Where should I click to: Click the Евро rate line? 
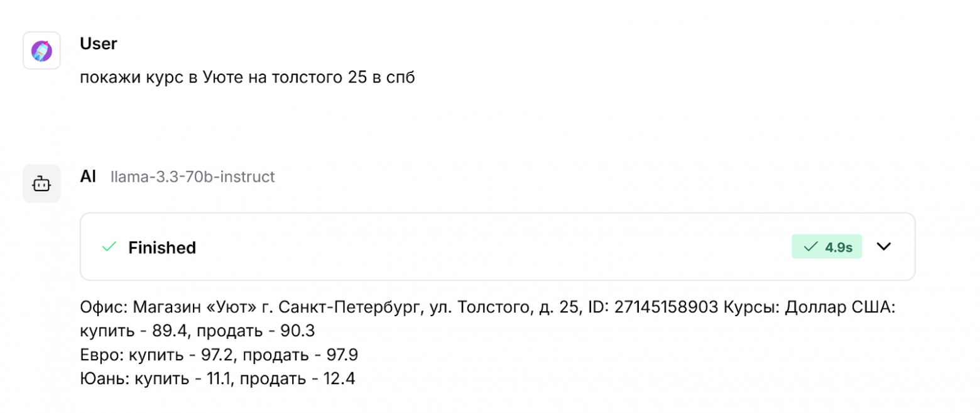[x=218, y=354]
